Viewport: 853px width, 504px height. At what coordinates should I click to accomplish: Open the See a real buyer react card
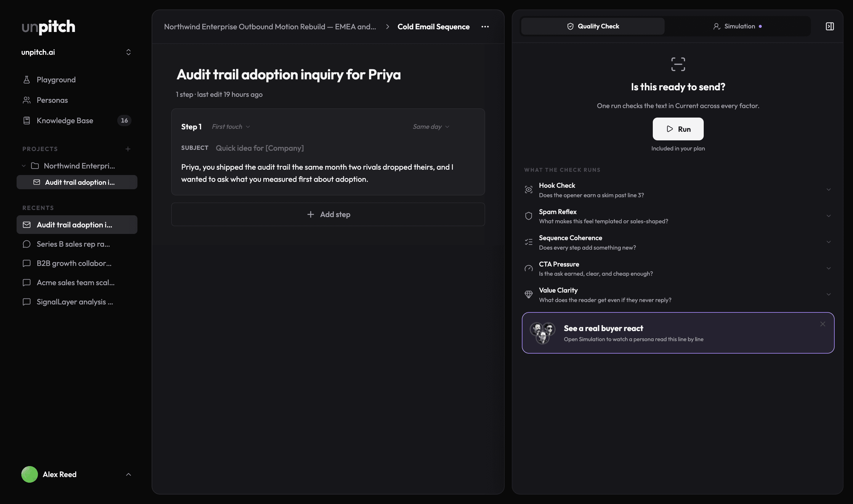click(x=678, y=333)
